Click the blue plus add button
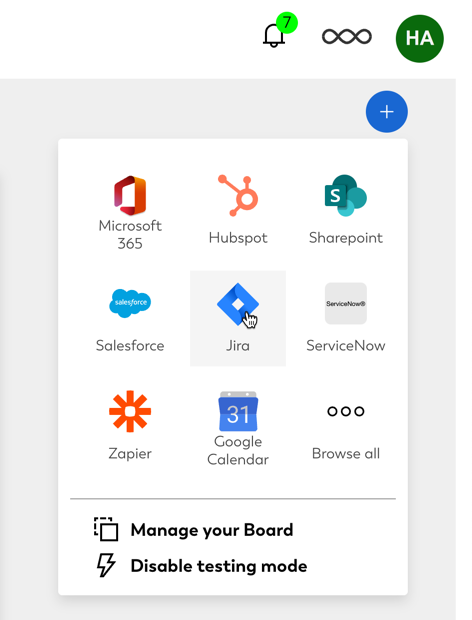This screenshot has height=620, width=472. click(x=387, y=112)
